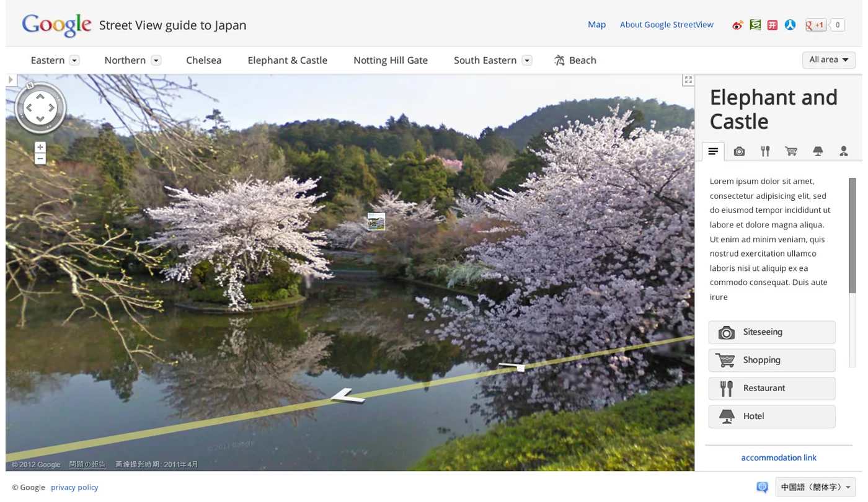This screenshot has height=502, width=868.
Task: Click the N north marker on compass
Action: pos(29,84)
